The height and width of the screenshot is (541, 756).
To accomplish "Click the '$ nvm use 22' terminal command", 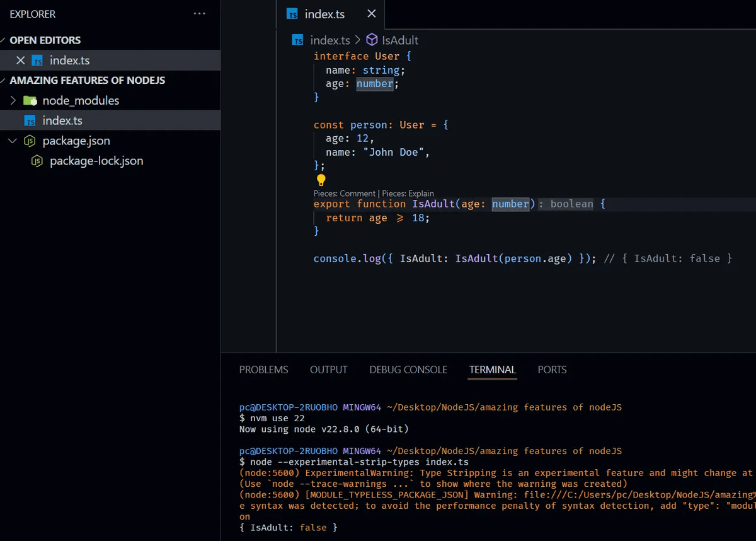I will click(x=272, y=418).
